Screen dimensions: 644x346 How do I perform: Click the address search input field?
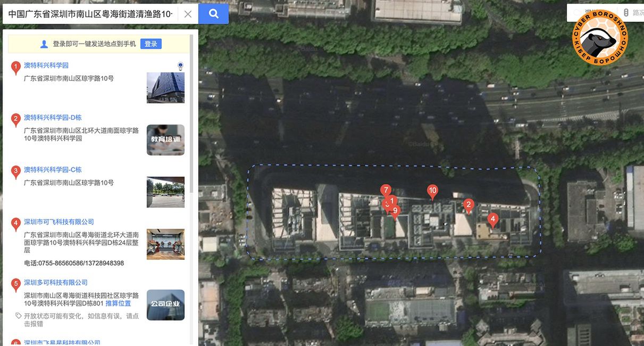point(90,14)
